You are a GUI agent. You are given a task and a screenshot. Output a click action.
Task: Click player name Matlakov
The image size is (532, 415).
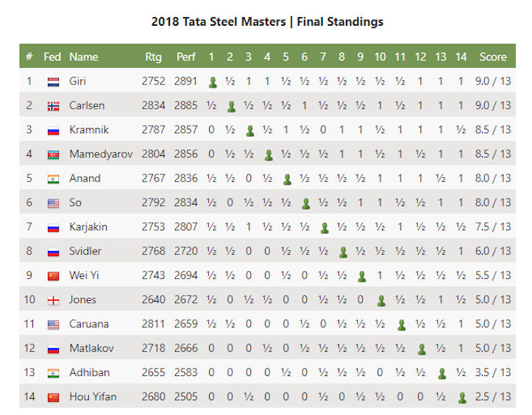[91, 348]
